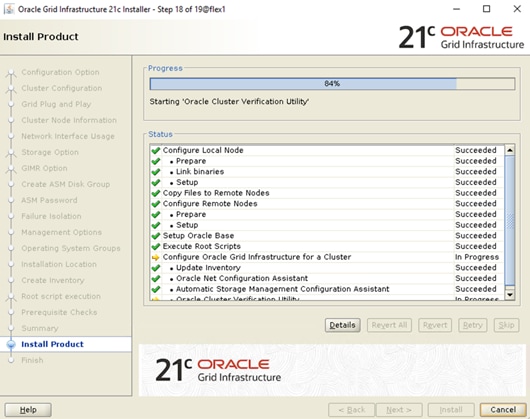Click 'Oracle Net Configuration Assistant' row text
This screenshot has height=419, width=530.
[x=242, y=278]
